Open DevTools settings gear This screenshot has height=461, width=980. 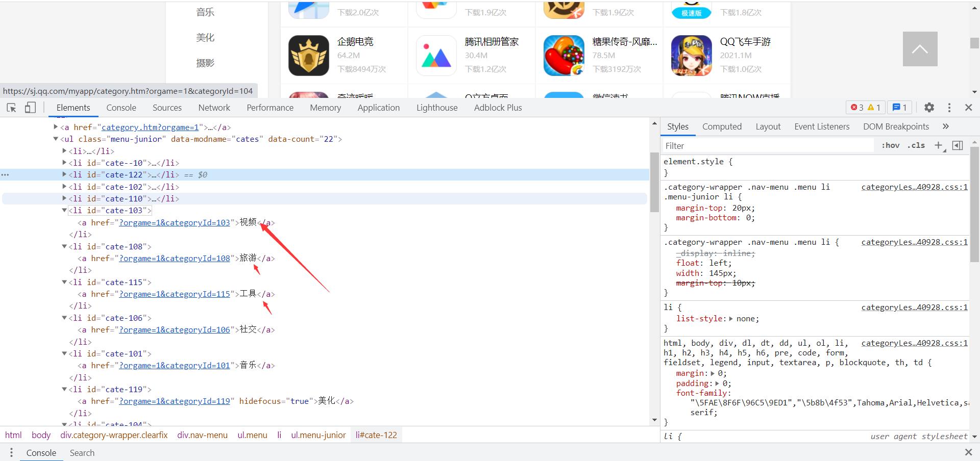click(929, 108)
